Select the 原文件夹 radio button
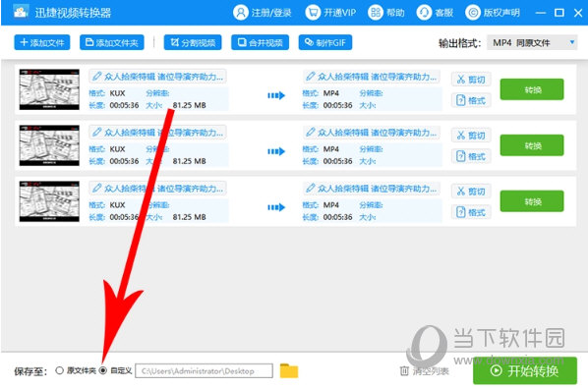Image resolution: width=588 pixels, height=389 pixels. [59, 370]
